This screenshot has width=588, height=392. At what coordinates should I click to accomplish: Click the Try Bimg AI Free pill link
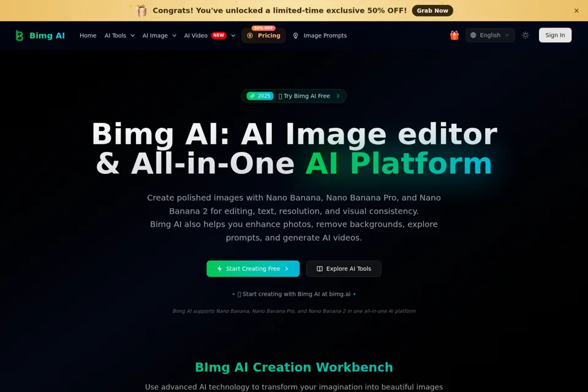[293, 96]
